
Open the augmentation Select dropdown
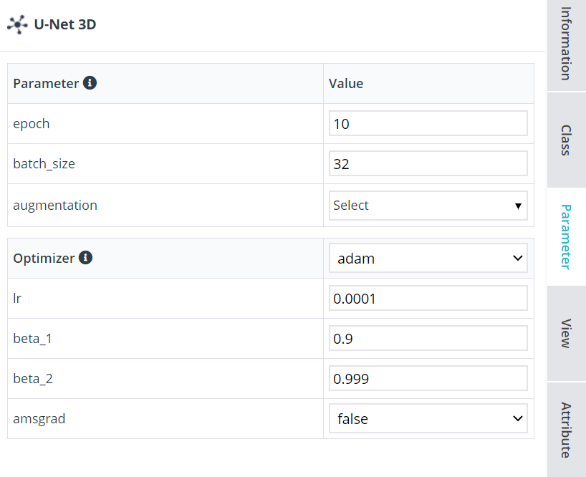tap(428, 205)
